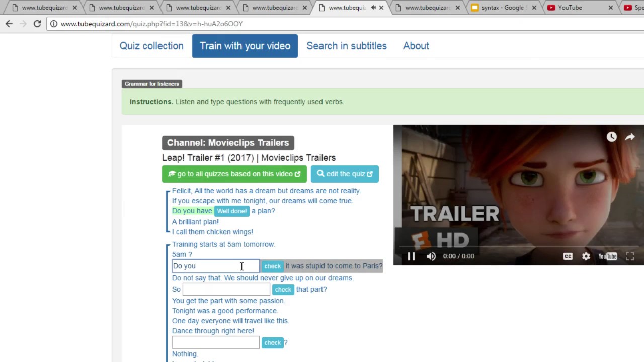Click the trailer video frame
644x362 pixels.
(518, 195)
